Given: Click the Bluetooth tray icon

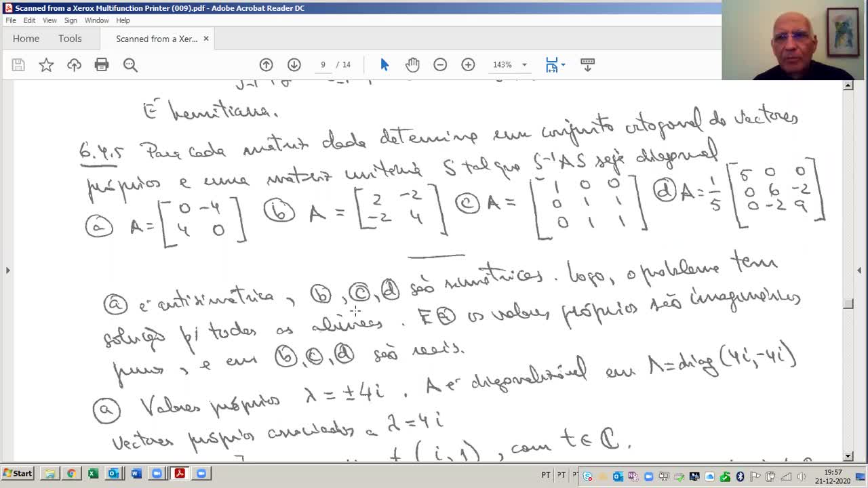Looking at the screenshot, I should (x=741, y=476).
